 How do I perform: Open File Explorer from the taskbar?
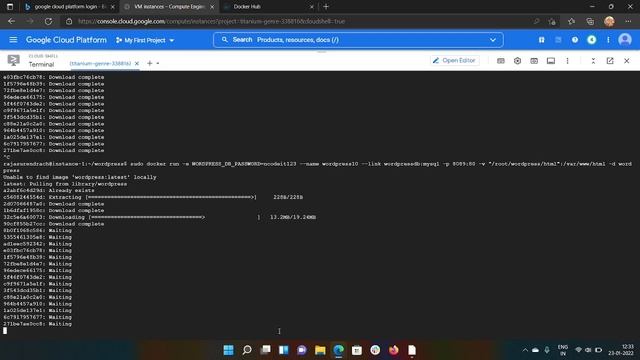tap(320, 350)
